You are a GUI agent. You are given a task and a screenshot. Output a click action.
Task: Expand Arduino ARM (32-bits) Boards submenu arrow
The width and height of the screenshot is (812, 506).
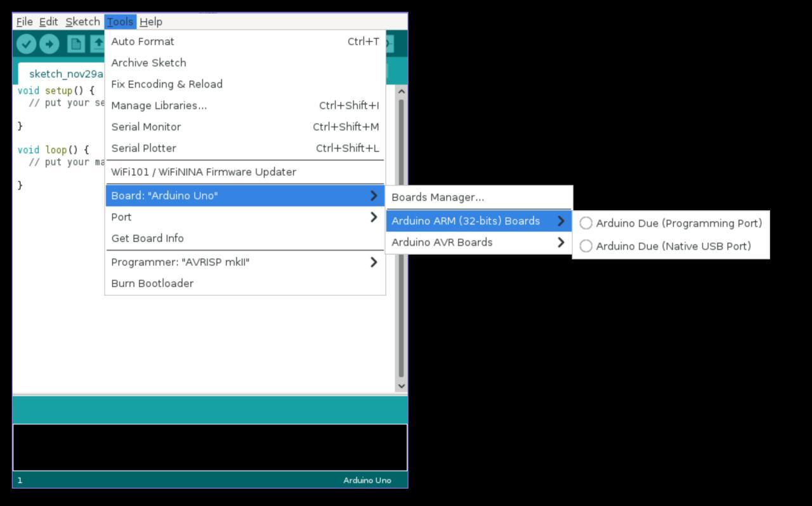click(x=561, y=221)
